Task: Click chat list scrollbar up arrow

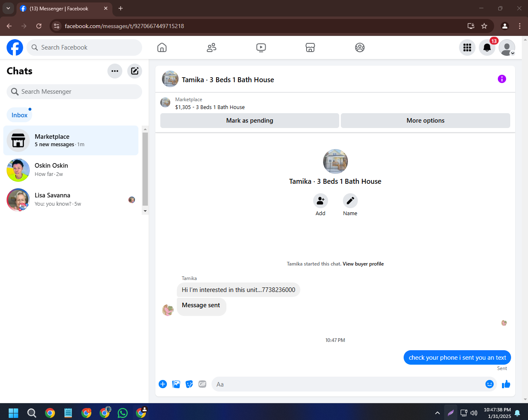Action: click(145, 129)
